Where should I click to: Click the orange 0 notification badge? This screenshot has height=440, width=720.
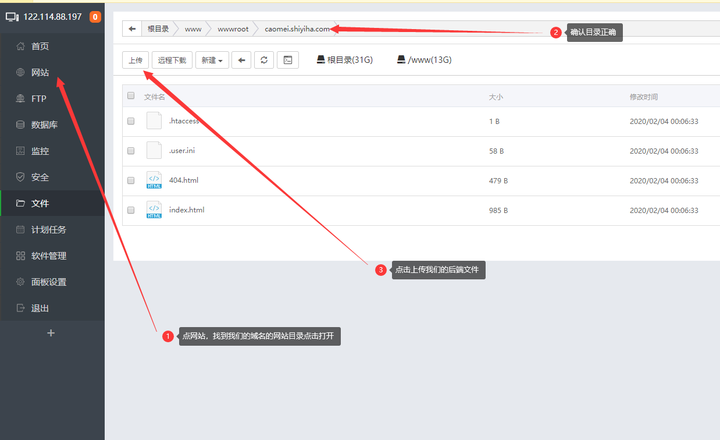click(x=95, y=17)
